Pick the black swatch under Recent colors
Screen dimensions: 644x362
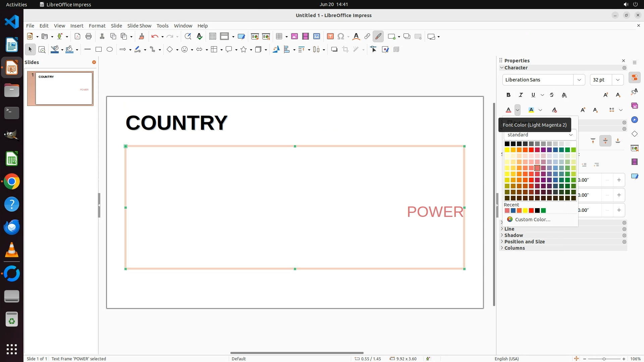537,210
